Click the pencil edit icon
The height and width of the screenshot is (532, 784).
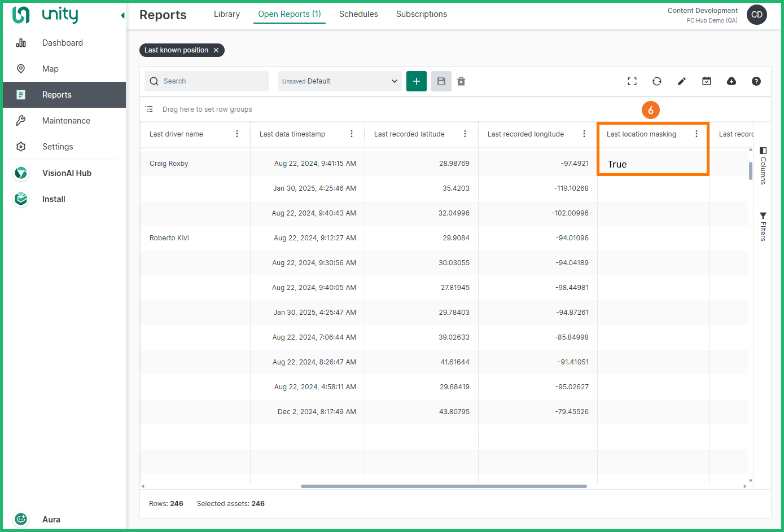(x=682, y=81)
